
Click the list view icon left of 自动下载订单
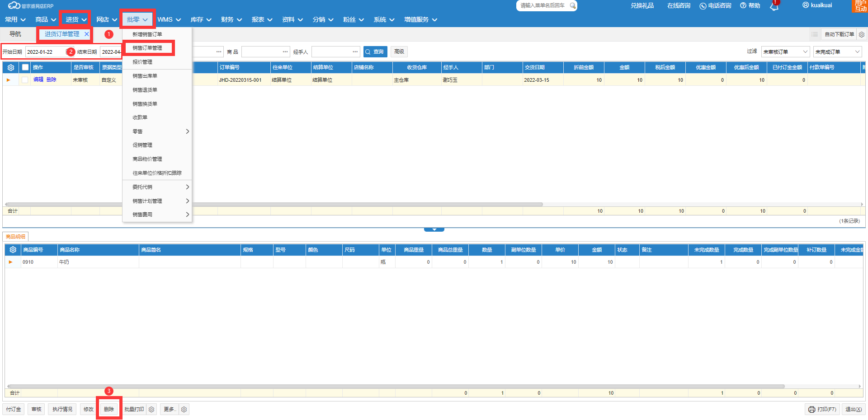[x=815, y=34]
